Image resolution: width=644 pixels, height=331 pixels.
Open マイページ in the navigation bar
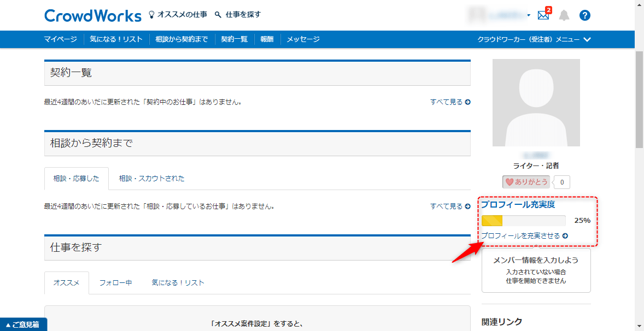coord(61,39)
